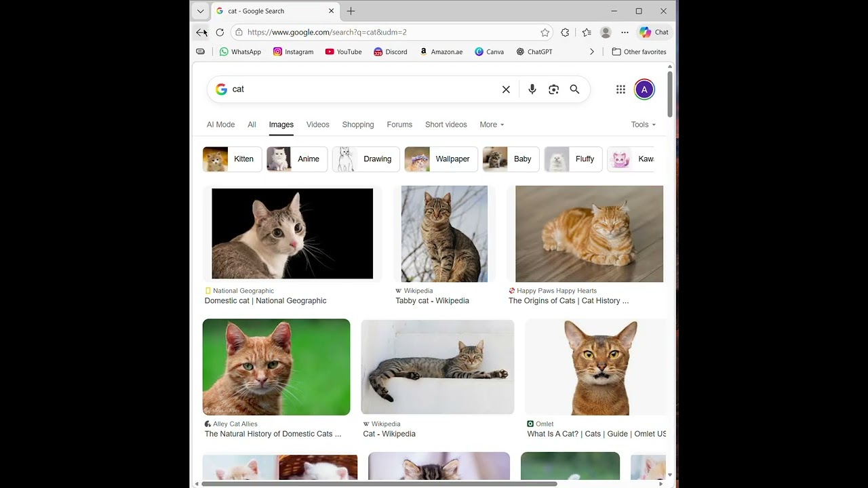Filter images by Drawing chip

tap(366, 159)
